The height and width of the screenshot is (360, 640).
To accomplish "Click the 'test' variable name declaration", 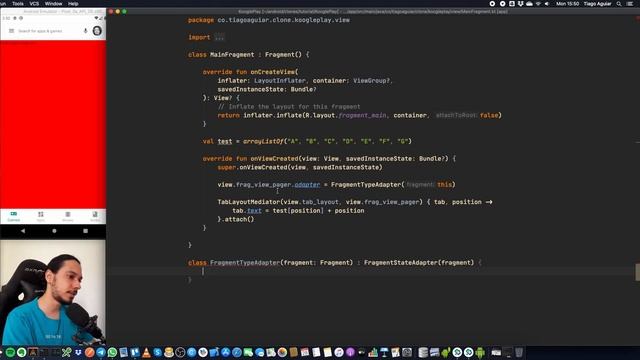I will [x=224, y=141].
